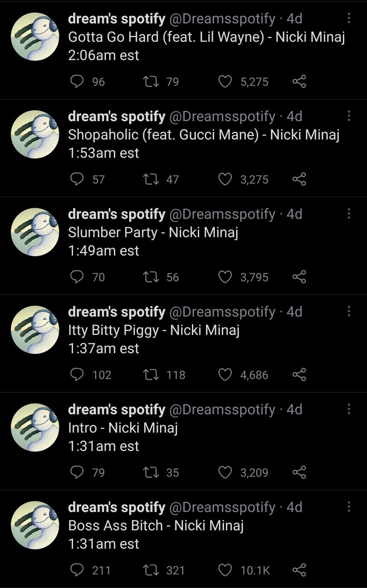Click dream's spotify name on Intro tweet
Screen dimensions: 367x588
click(116, 409)
